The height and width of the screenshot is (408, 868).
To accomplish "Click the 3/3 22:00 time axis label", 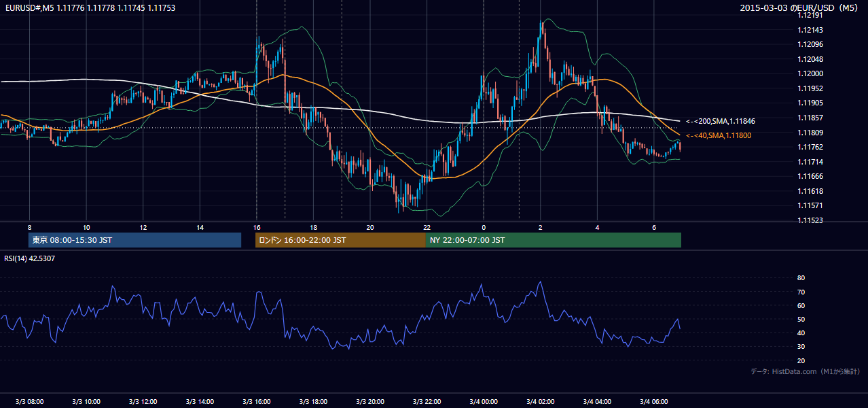I will coord(427,401).
